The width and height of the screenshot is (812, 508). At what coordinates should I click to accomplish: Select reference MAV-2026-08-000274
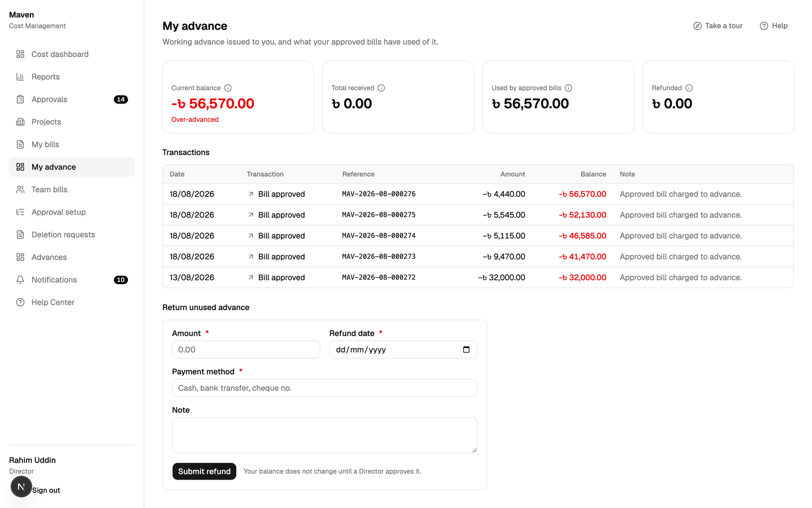[x=379, y=235]
